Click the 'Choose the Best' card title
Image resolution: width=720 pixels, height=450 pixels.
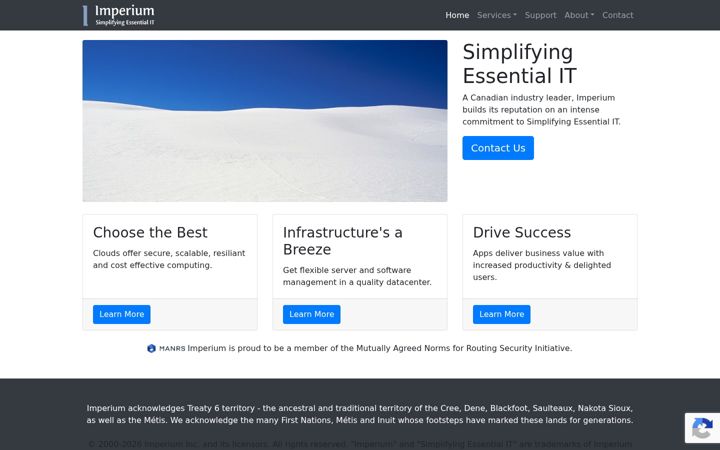[150, 232]
